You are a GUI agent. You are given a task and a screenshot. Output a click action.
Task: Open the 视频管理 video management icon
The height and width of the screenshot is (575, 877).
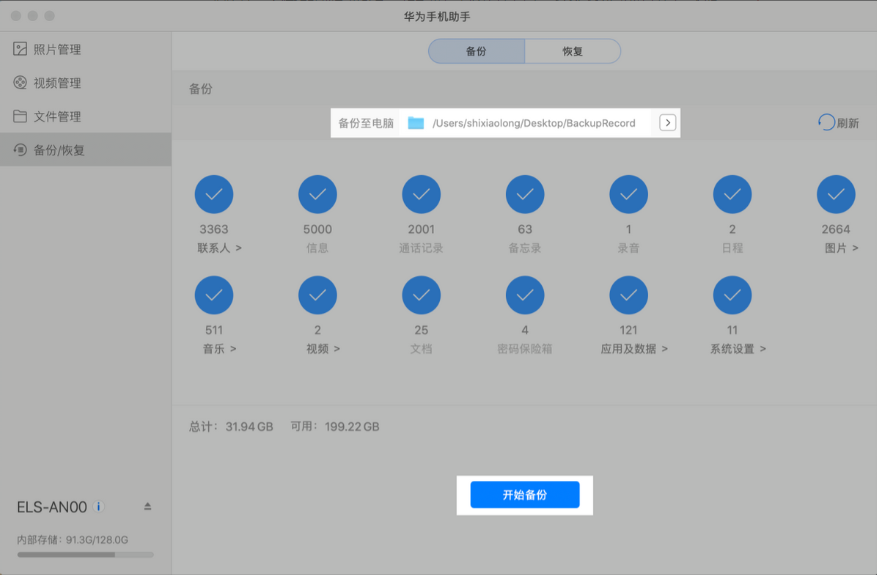coord(20,83)
